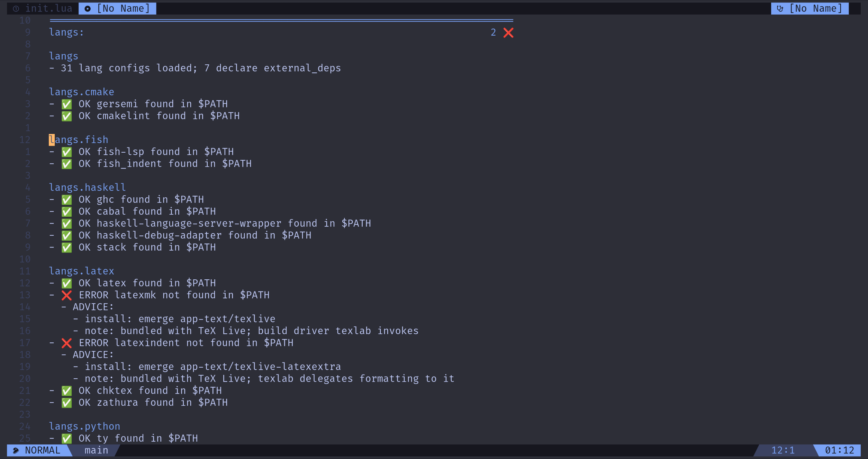868x459 pixels.
Task: Click the main git branch in the statusline
Action: pyautogui.click(x=96, y=450)
